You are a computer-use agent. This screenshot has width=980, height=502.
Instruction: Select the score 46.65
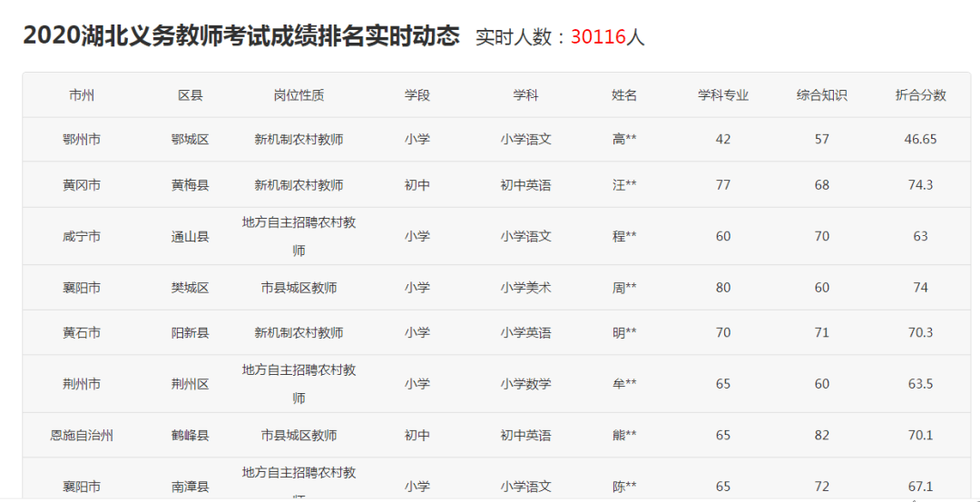[x=921, y=140]
